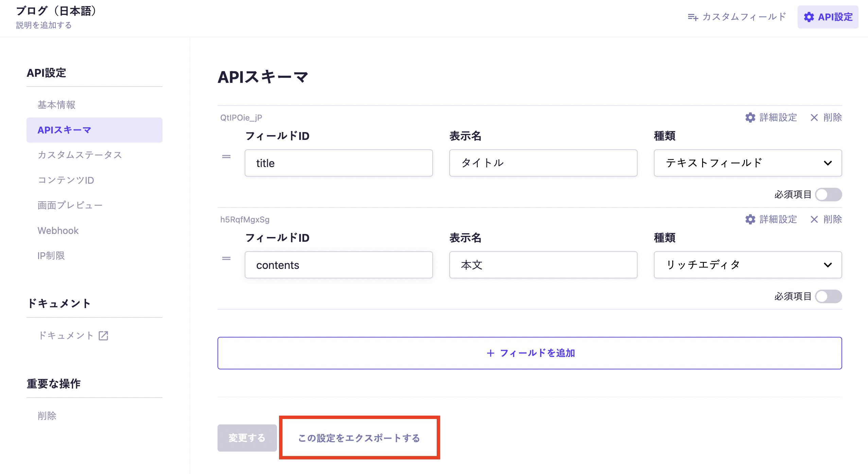Image resolution: width=868 pixels, height=474 pixels.
Task: Grab the drag handle beside title field
Action: point(226,157)
